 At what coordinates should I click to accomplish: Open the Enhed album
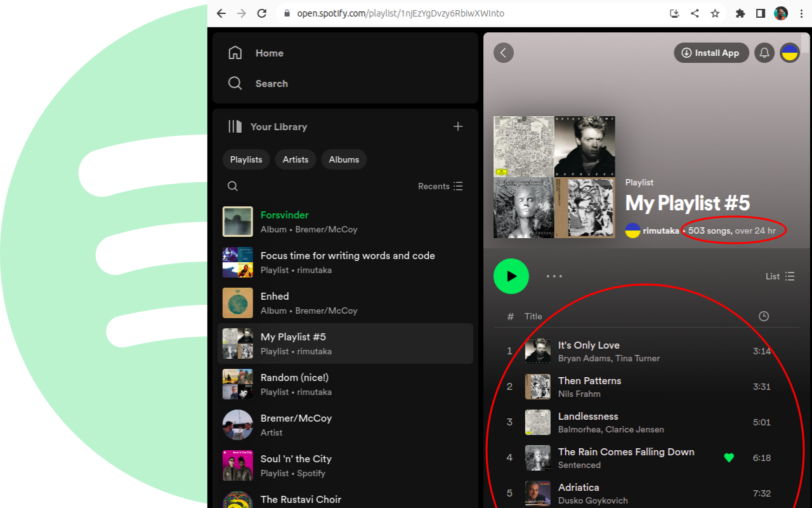pos(345,303)
